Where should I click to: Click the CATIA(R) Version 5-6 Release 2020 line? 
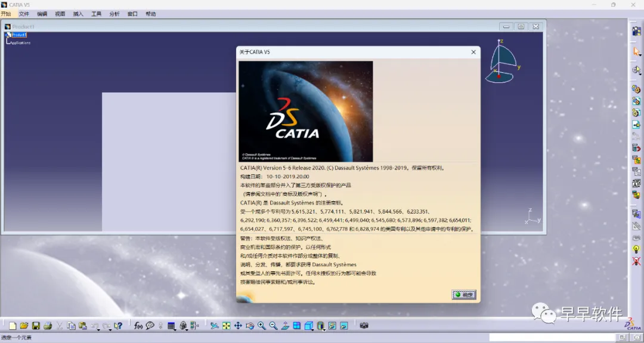[342, 168]
